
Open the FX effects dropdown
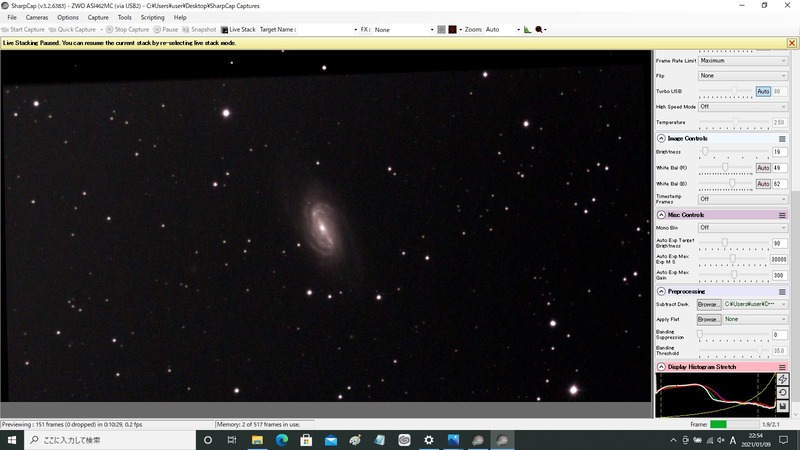point(404,30)
